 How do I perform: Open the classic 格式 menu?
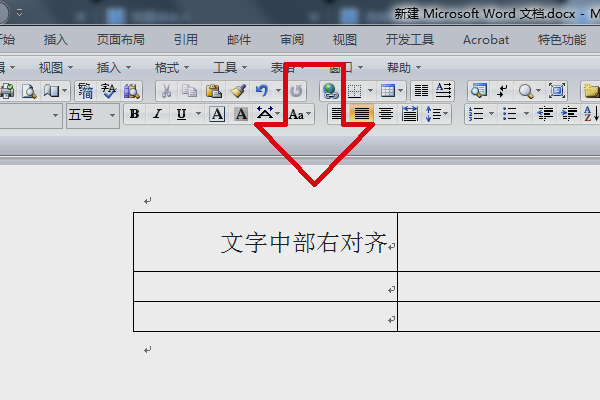click(172, 68)
